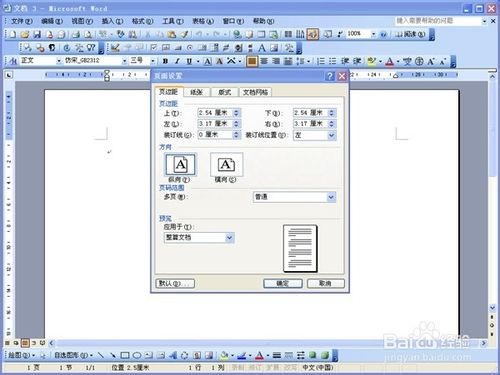The height and width of the screenshot is (375, 500).
Task: Switch to Print Layout view button
Action: [x=25, y=343]
